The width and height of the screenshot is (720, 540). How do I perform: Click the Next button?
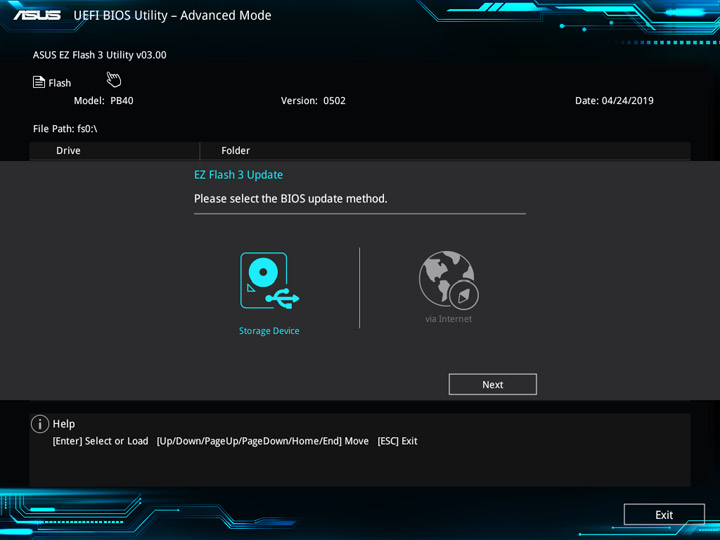pos(492,384)
